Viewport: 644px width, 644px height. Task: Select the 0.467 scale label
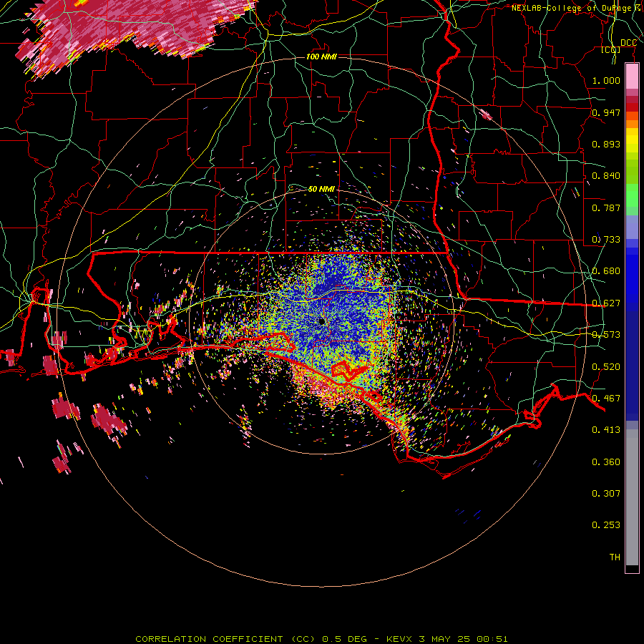606,399
